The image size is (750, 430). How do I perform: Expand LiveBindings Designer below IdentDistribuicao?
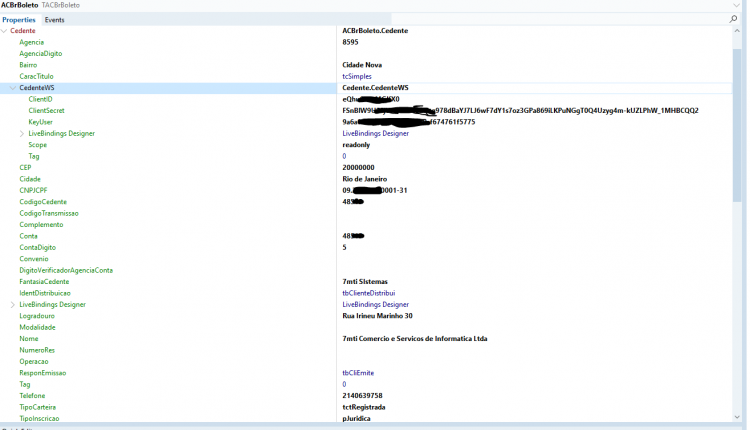[13, 305]
